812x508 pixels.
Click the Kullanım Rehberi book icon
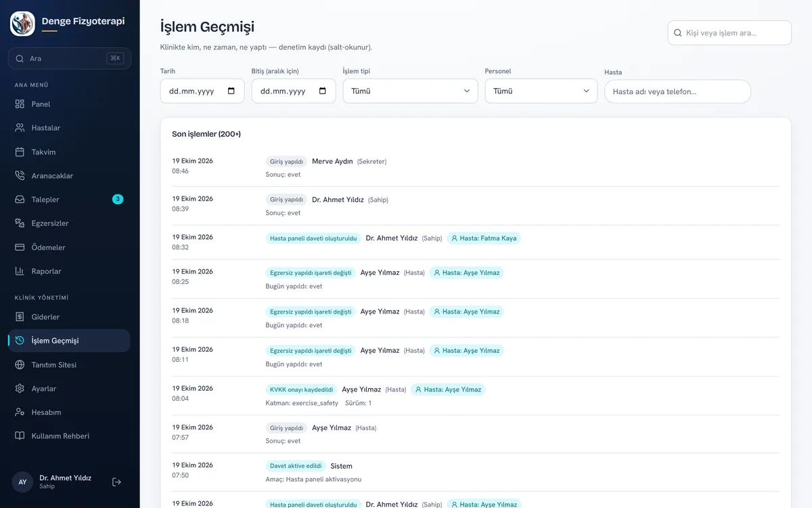point(19,436)
